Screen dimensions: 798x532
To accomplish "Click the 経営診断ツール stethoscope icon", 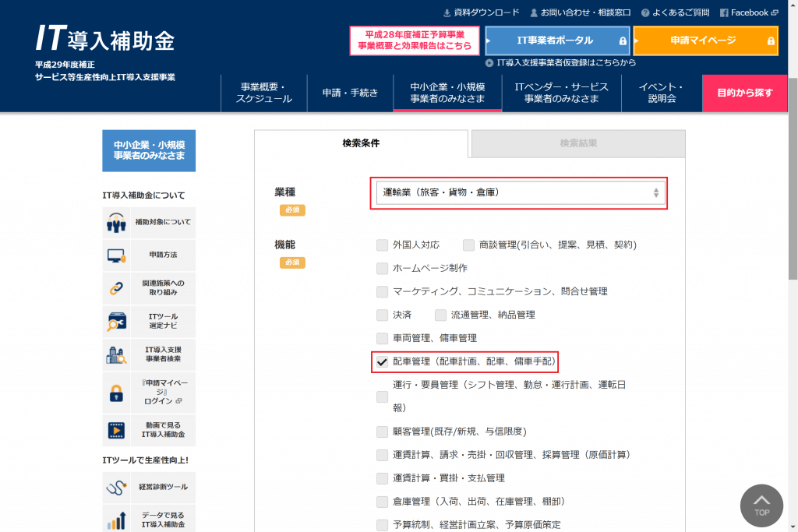I will [116, 488].
